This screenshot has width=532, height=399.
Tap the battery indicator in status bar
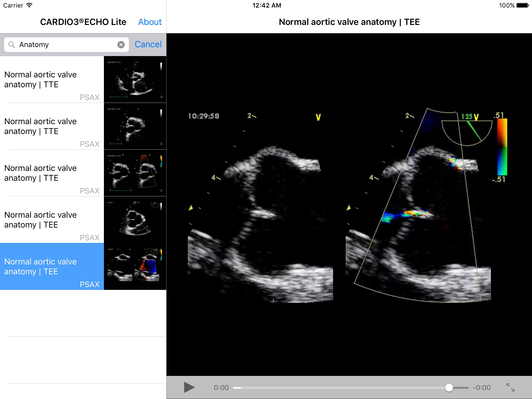point(522,5)
